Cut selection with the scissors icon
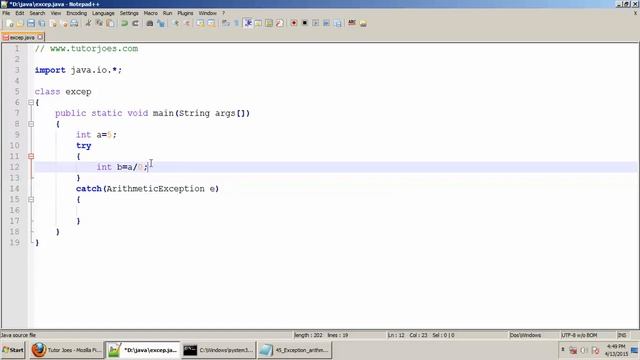This screenshot has height=360, width=640. point(88,23)
